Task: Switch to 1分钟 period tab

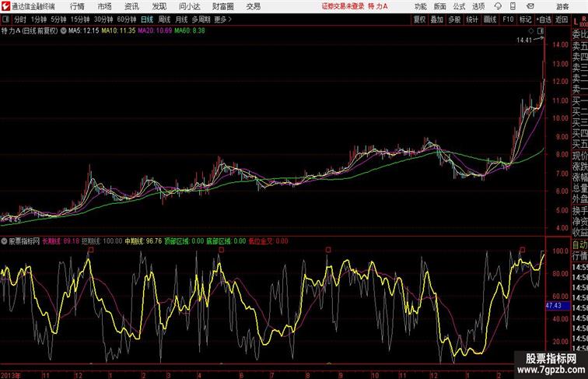Action: coord(39,19)
